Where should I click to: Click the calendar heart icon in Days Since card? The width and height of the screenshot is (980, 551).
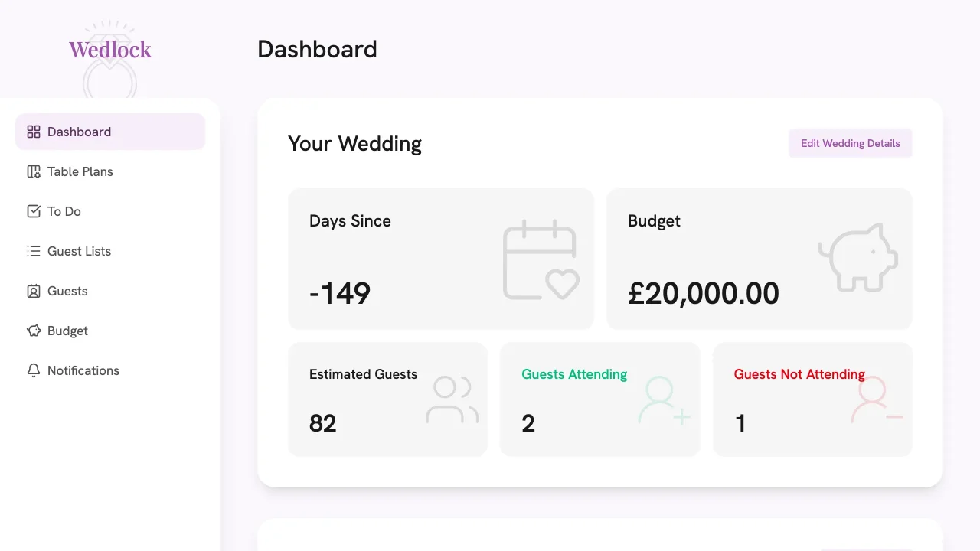click(x=540, y=259)
